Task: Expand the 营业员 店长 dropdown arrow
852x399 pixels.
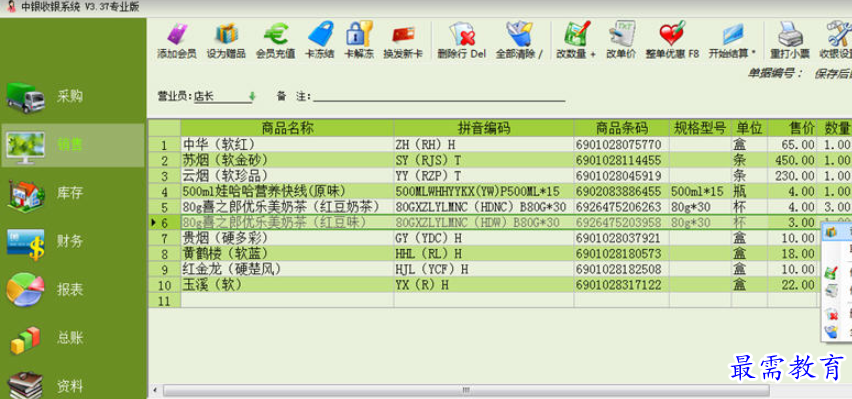Action: [x=252, y=96]
